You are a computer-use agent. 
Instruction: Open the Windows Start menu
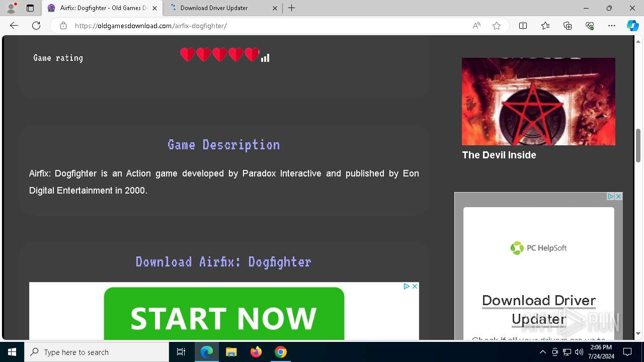[x=12, y=352]
